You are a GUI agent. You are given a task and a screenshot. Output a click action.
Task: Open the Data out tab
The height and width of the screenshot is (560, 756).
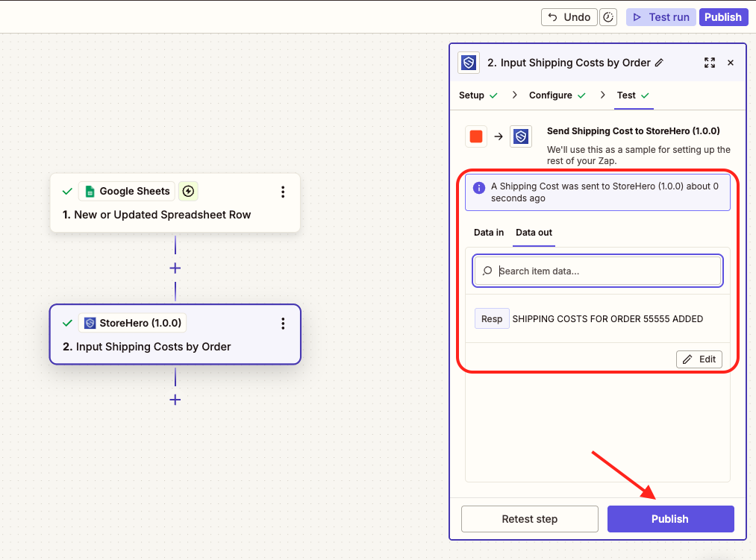(534, 233)
